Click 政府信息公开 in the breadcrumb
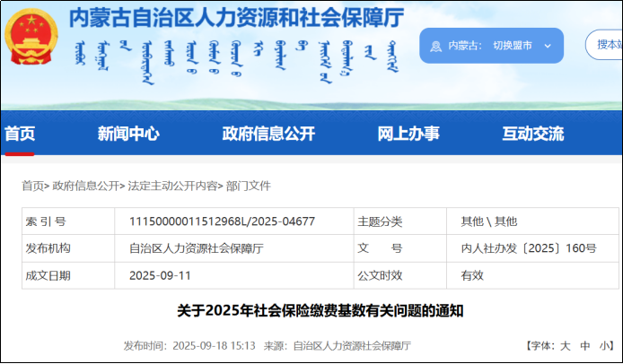The height and width of the screenshot is (364, 623). pyautogui.click(x=85, y=186)
